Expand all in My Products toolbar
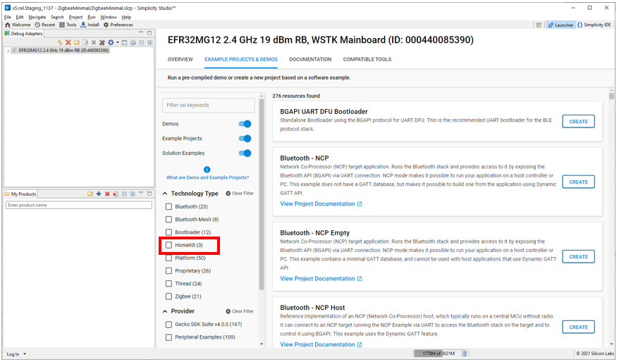This screenshot has width=619, height=364. tap(133, 194)
